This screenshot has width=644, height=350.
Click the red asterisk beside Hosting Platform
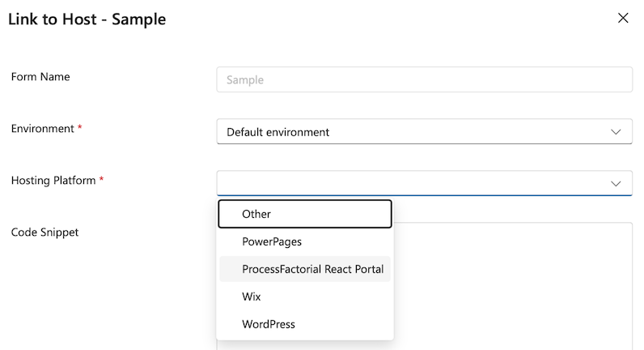[x=101, y=181]
